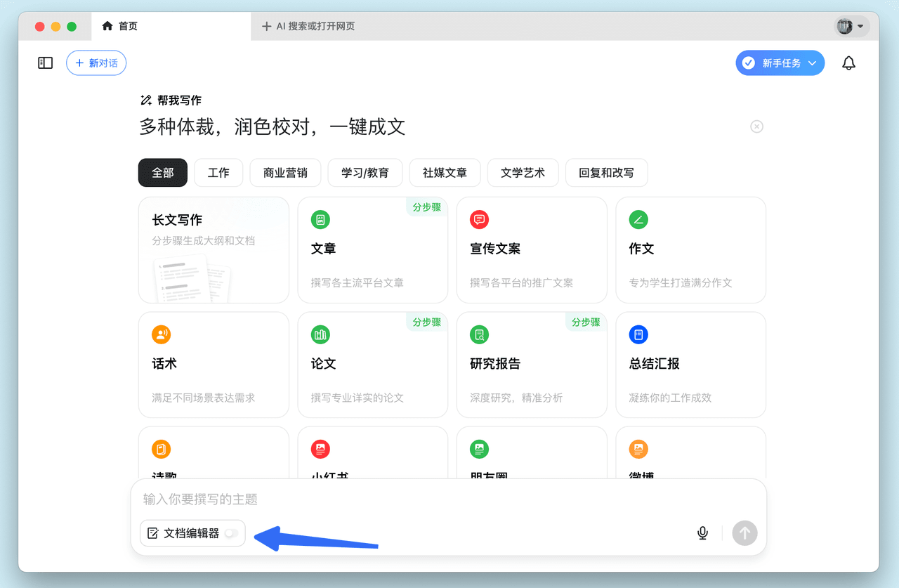Open the 长文写作 long-form writing card
This screenshot has width=899, height=588.
214,249
